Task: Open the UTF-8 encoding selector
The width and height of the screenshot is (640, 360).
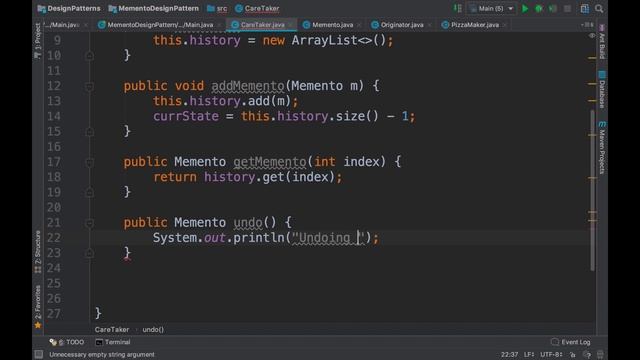Action: click(551, 354)
